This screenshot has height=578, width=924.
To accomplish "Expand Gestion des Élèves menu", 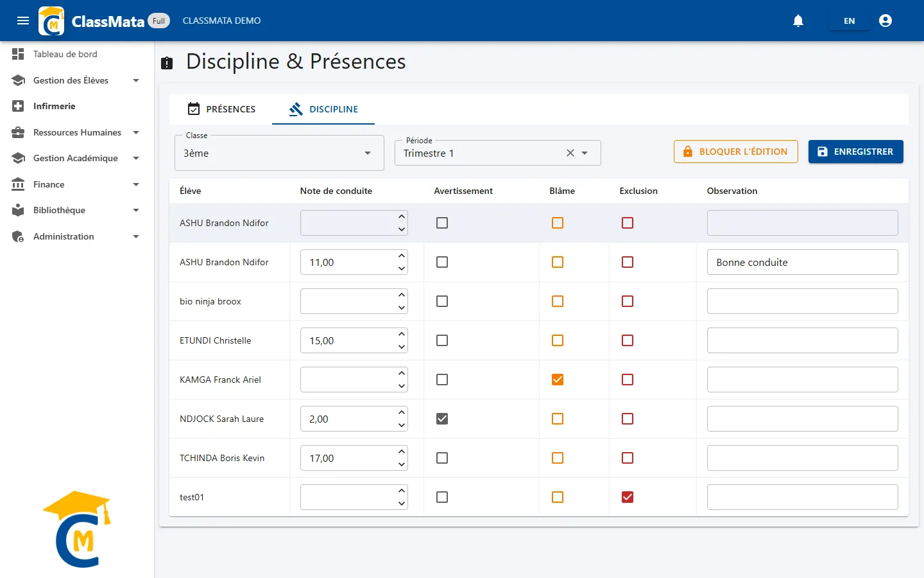I will 136,80.
